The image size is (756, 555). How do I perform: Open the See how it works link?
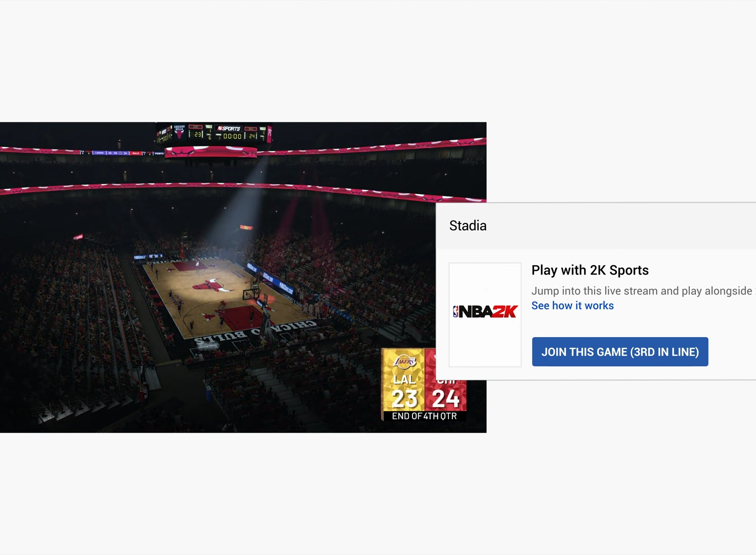click(x=572, y=306)
